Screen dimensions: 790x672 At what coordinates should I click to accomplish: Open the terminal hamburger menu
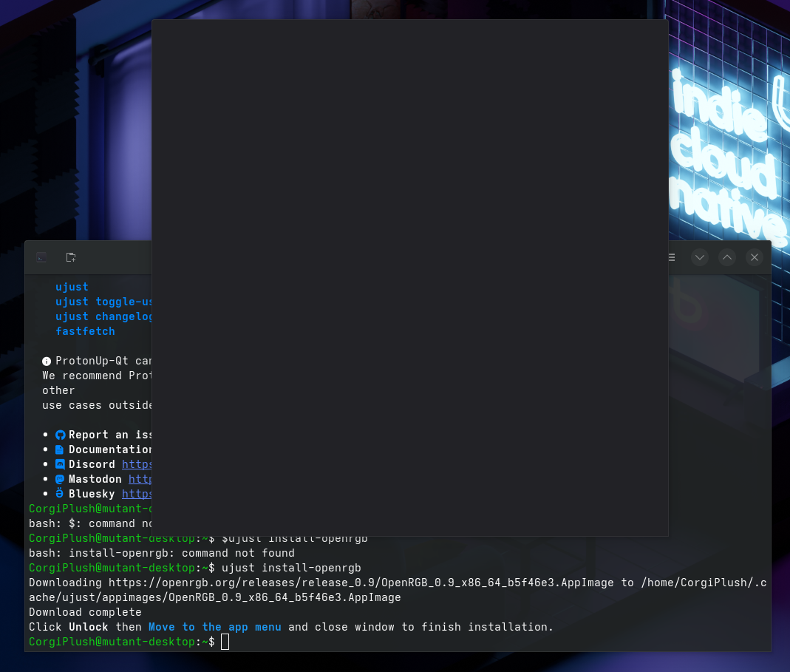(672, 257)
